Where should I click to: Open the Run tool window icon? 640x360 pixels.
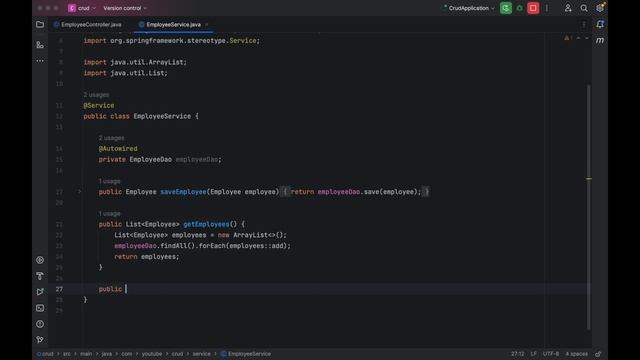40,292
